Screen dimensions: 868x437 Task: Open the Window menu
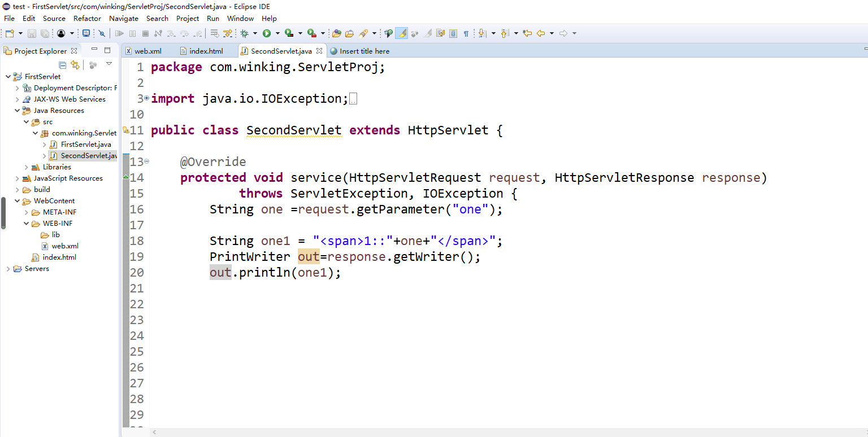(x=240, y=19)
